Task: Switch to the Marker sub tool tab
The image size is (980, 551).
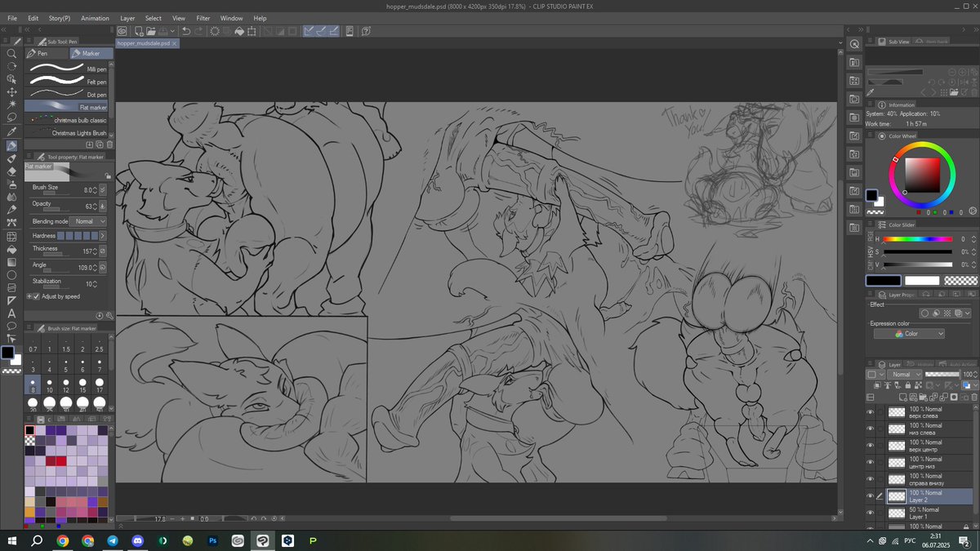Action: (91, 53)
